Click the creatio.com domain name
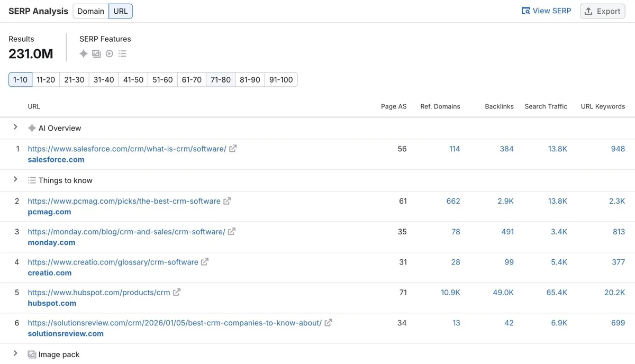The image size is (635, 364). coord(49,273)
